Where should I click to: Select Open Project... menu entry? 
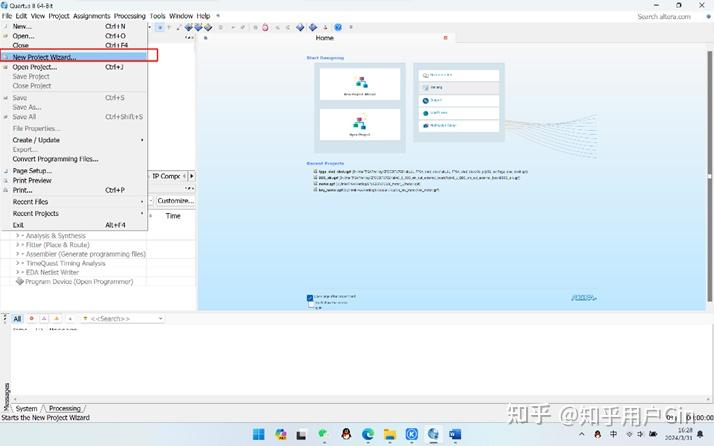(x=74, y=67)
